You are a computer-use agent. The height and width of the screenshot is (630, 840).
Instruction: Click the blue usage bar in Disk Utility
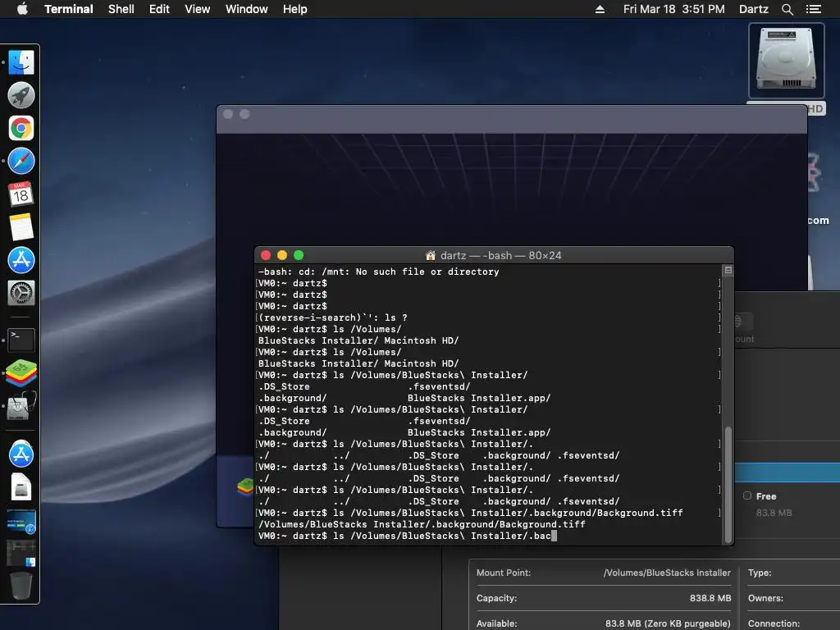click(787, 472)
